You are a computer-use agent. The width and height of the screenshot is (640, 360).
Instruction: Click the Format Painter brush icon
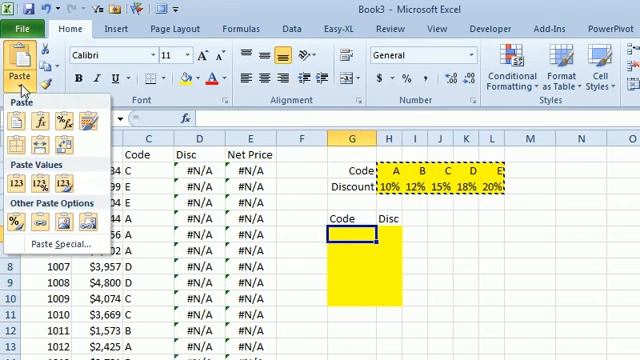pos(45,84)
